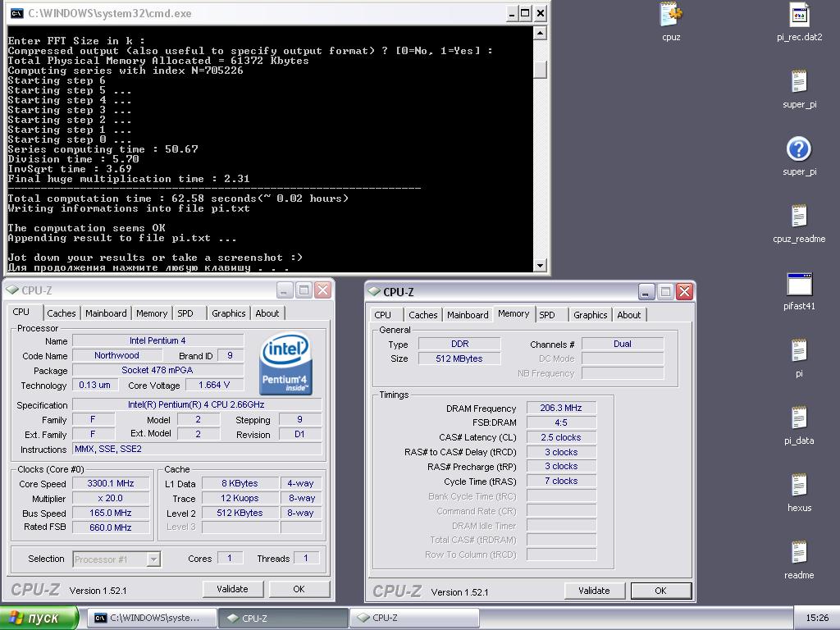Switch to Caches tab in right CPU-Z

pos(423,315)
